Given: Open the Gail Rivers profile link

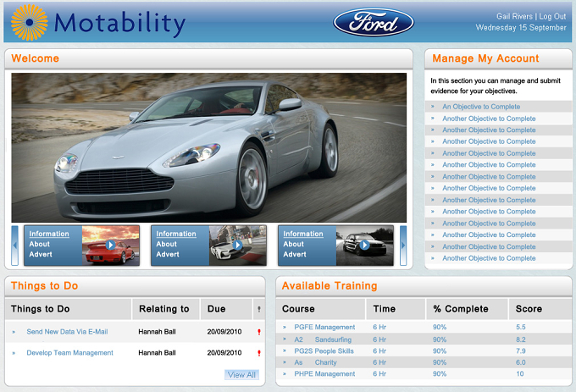Looking at the screenshot, I should 514,16.
